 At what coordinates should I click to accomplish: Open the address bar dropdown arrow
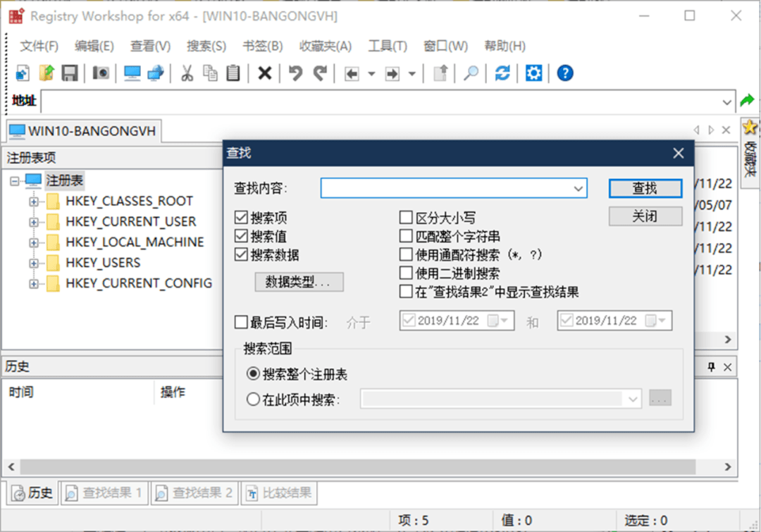click(x=727, y=102)
